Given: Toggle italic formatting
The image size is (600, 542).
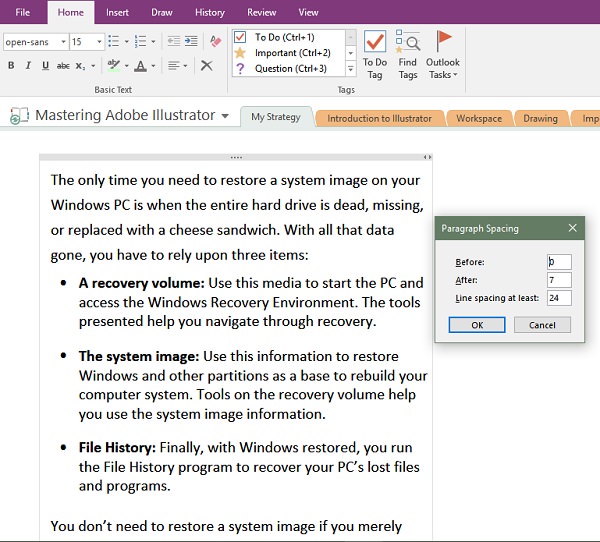Looking at the screenshot, I should pos(28,65).
